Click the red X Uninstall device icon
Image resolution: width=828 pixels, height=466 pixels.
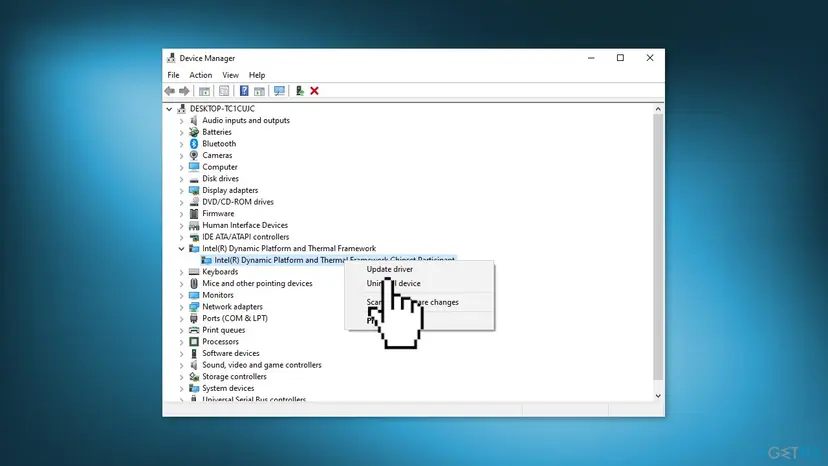(315, 91)
